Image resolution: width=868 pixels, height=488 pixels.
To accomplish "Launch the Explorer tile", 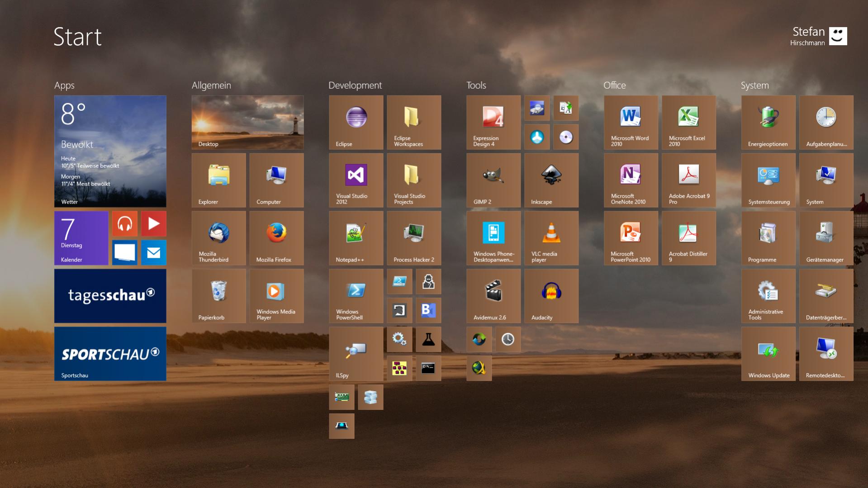I will pos(219,180).
